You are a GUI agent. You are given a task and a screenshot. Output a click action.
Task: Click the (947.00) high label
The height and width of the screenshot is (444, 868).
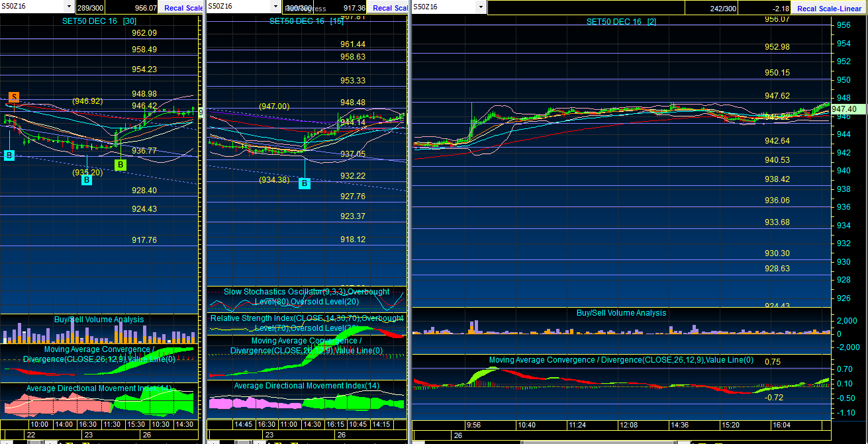click(x=274, y=107)
